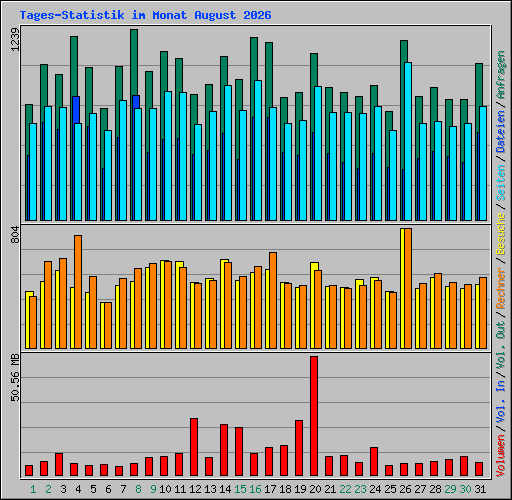The width and height of the screenshot is (512, 500).
Task: Click the red volume bar for day 14
Action: click(x=224, y=450)
